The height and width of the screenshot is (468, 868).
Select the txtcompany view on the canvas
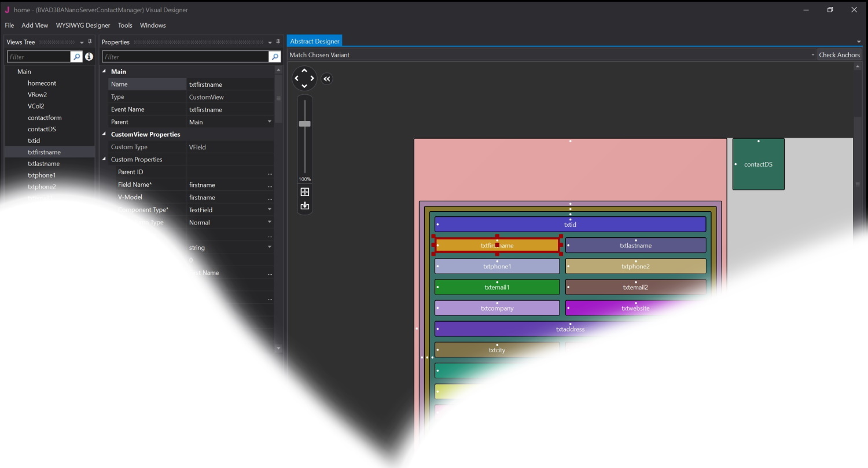tap(497, 308)
